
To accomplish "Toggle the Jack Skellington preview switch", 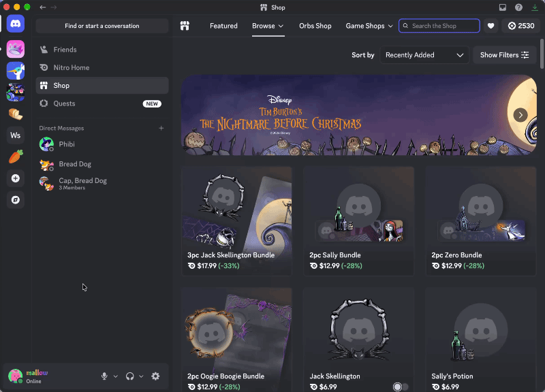I will (401, 387).
